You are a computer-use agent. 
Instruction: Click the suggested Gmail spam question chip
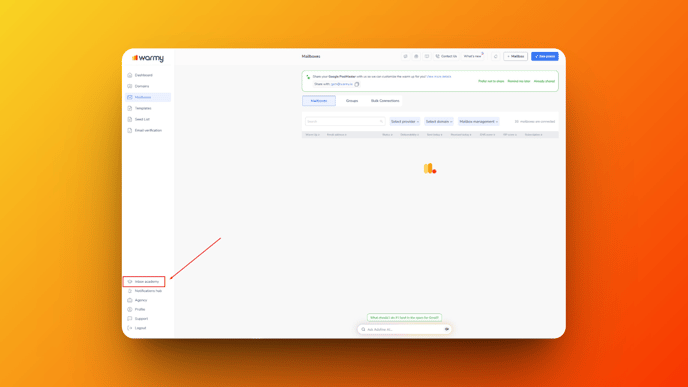pos(404,317)
